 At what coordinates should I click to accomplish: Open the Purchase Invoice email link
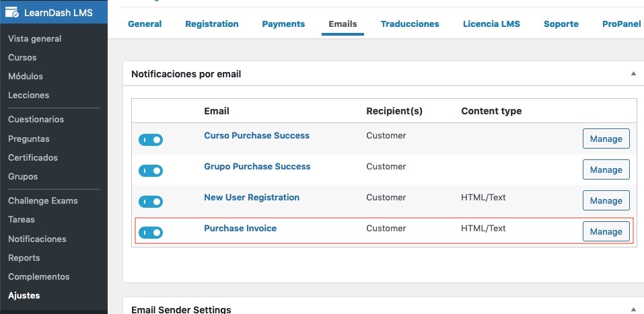pos(240,229)
